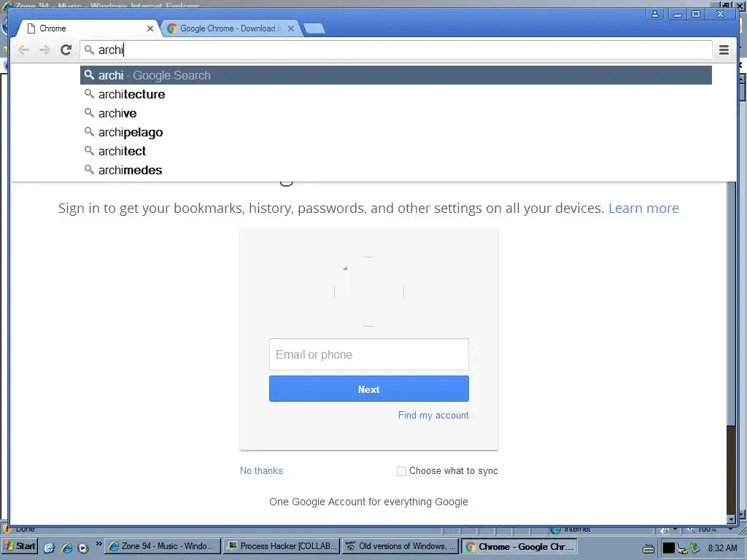Switch to the 'Chrome' tab
747x560 pixels.
coord(88,28)
